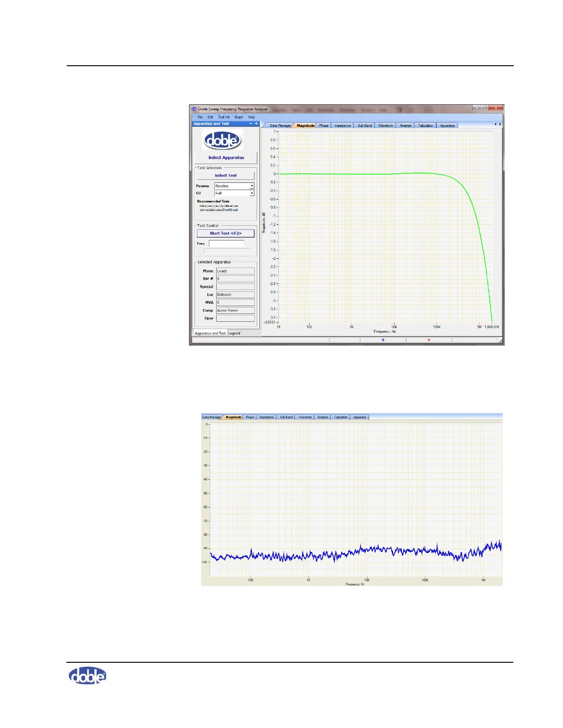Click the Doble logo in the panel

click(223, 140)
